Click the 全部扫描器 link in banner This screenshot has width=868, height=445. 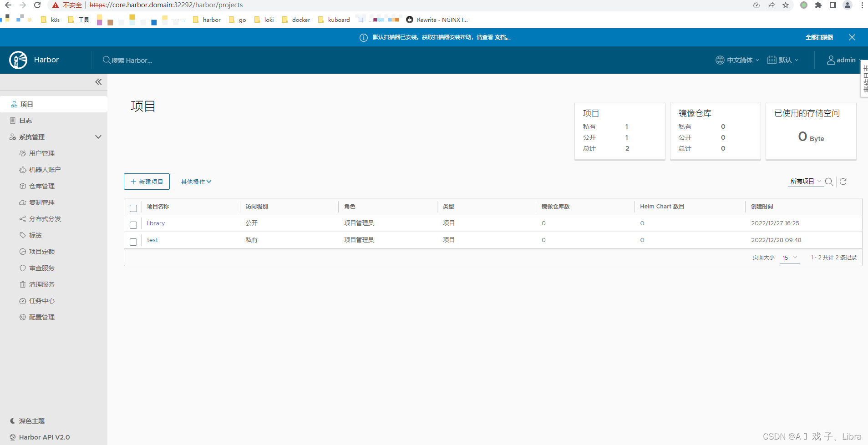tap(819, 37)
